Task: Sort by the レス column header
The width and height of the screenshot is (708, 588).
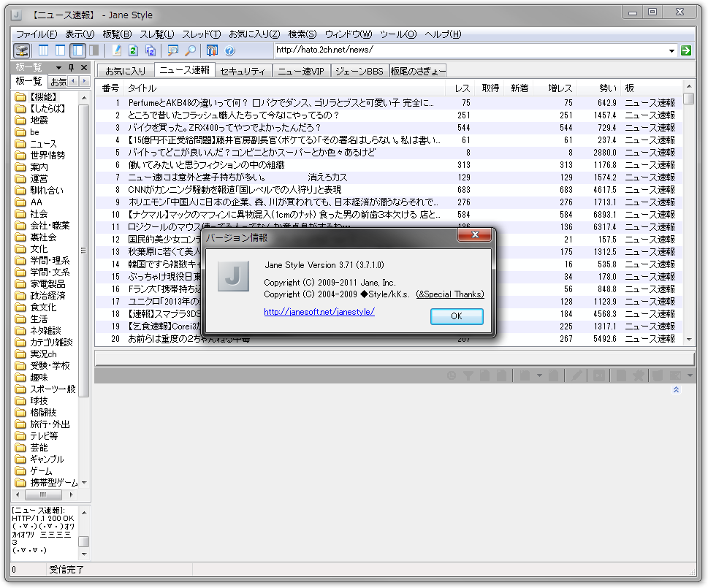Action: [x=460, y=88]
